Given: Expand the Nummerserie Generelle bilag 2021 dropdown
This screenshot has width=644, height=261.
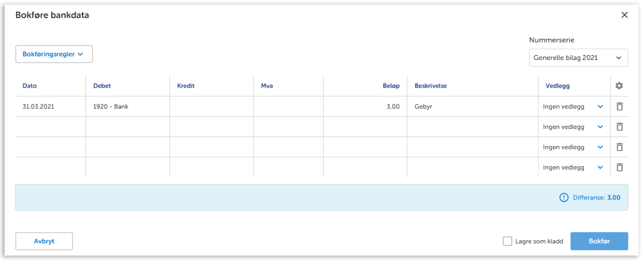Looking at the screenshot, I should [578, 58].
